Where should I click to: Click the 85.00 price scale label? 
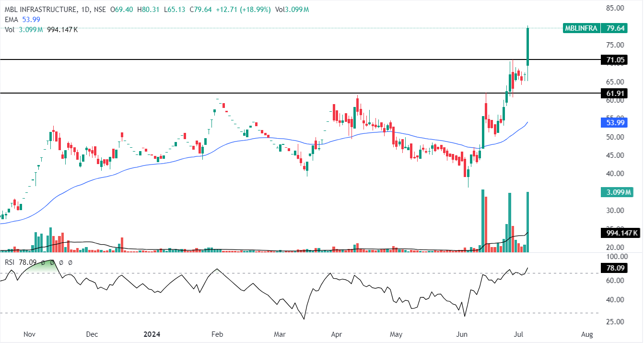pyautogui.click(x=616, y=8)
